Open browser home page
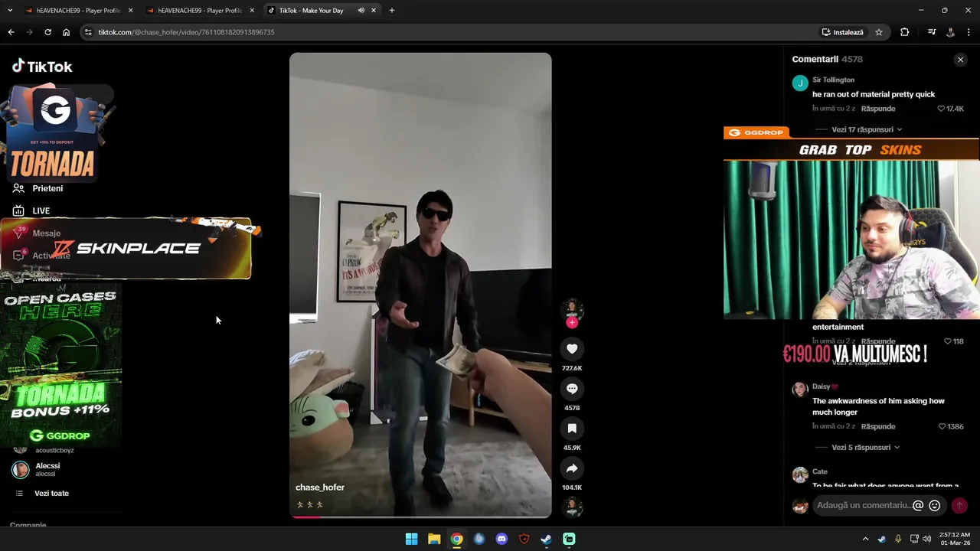Viewport: 980px width, 551px height. click(x=66, y=32)
